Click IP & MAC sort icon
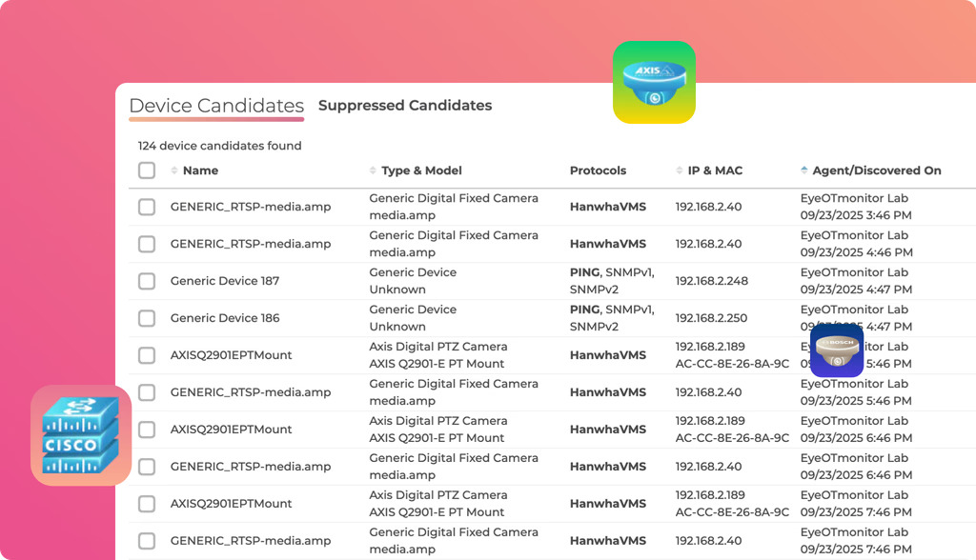Image resolution: width=976 pixels, height=560 pixels. tap(680, 170)
